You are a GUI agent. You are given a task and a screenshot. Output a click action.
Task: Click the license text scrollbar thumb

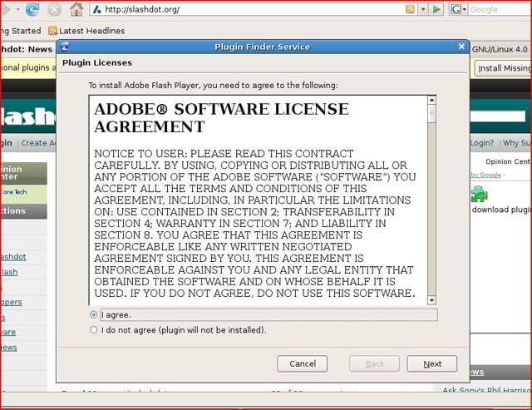[x=431, y=113]
